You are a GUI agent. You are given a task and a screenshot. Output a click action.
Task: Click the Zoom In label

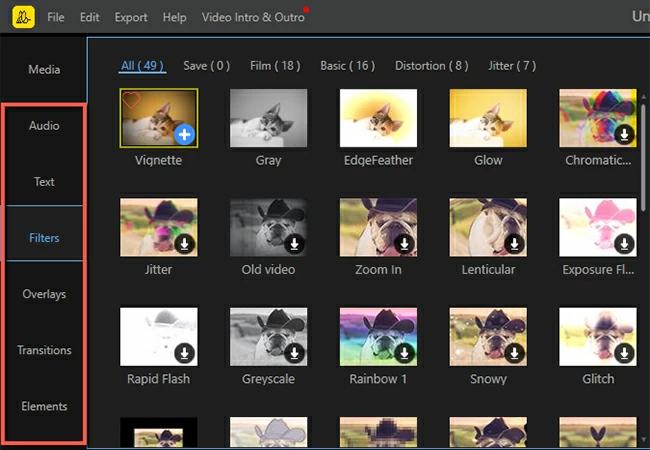(x=378, y=269)
